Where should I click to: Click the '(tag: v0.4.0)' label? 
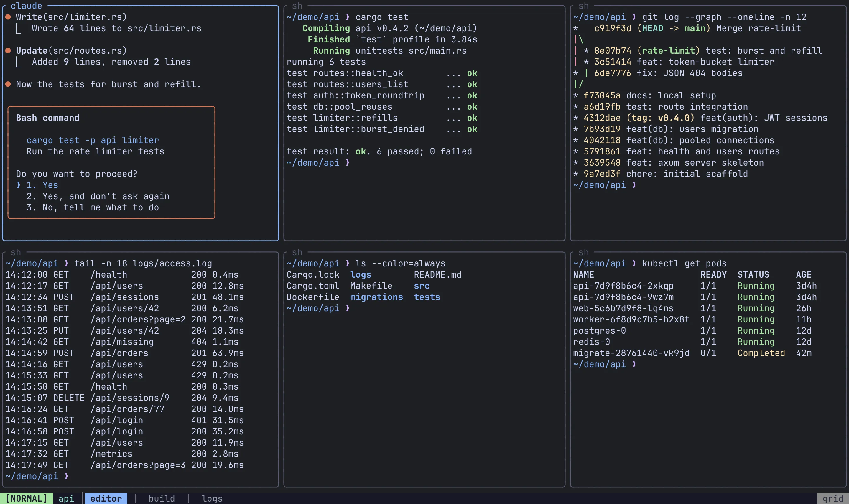(660, 118)
